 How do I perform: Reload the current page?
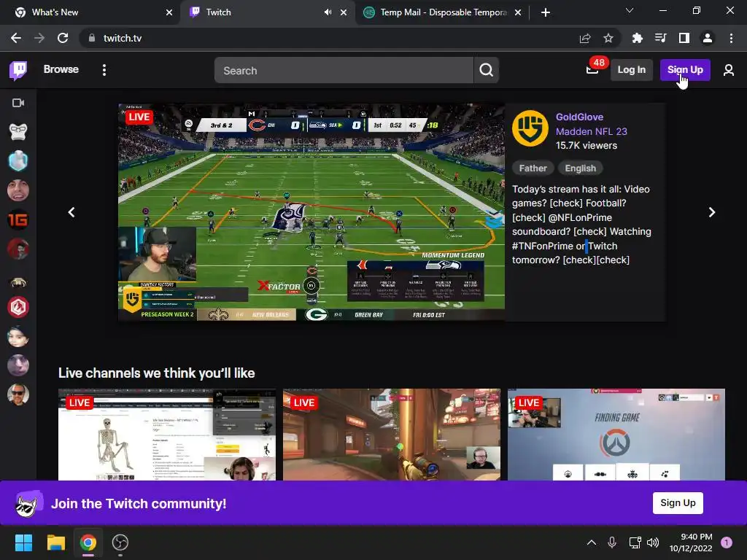pyautogui.click(x=63, y=38)
